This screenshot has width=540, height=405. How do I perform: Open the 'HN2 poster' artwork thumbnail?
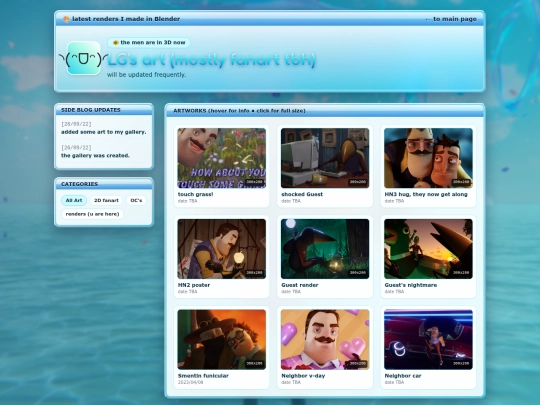(221, 249)
